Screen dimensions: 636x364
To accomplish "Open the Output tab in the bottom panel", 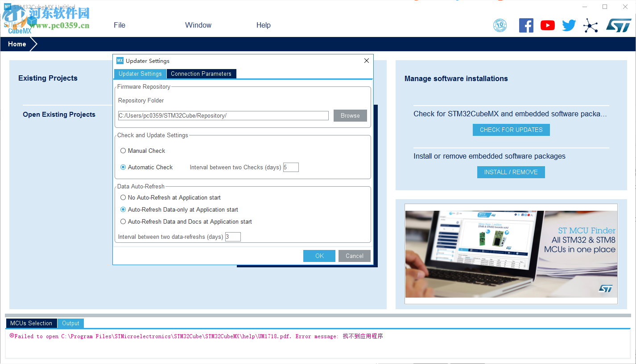I will (x=70, y=323).
